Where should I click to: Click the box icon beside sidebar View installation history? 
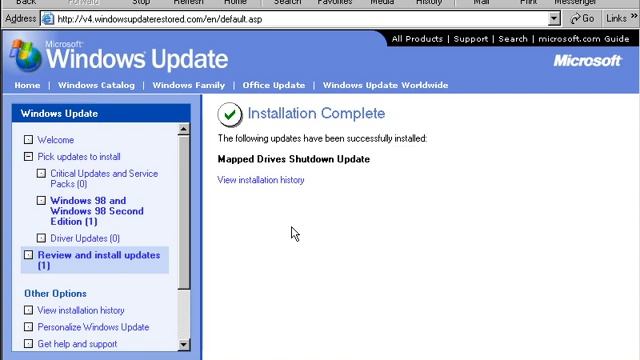point(28,310)
